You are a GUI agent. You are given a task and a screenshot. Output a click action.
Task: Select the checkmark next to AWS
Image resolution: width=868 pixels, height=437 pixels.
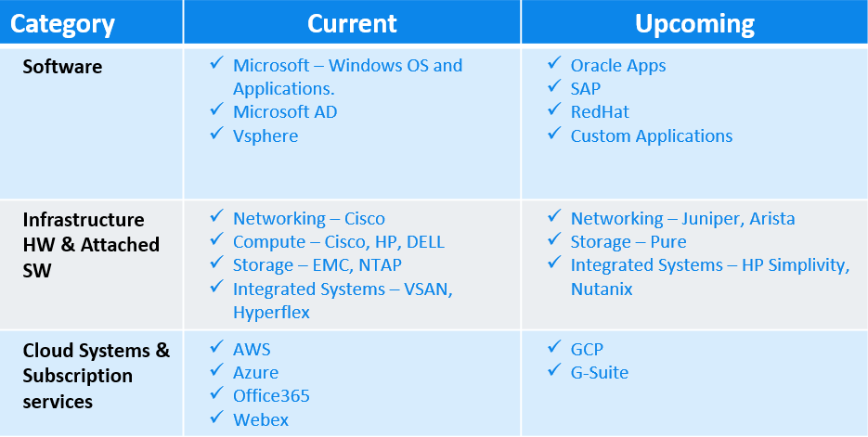[216, 347]
